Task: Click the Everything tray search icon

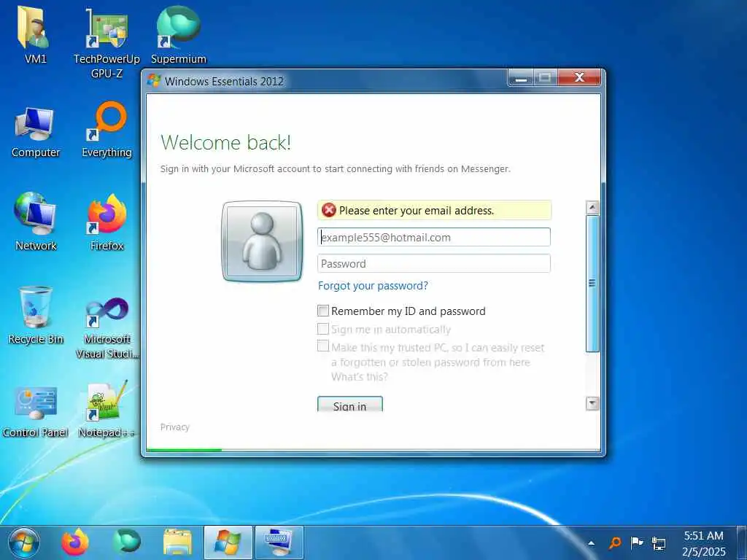Action: click(615, 542)
